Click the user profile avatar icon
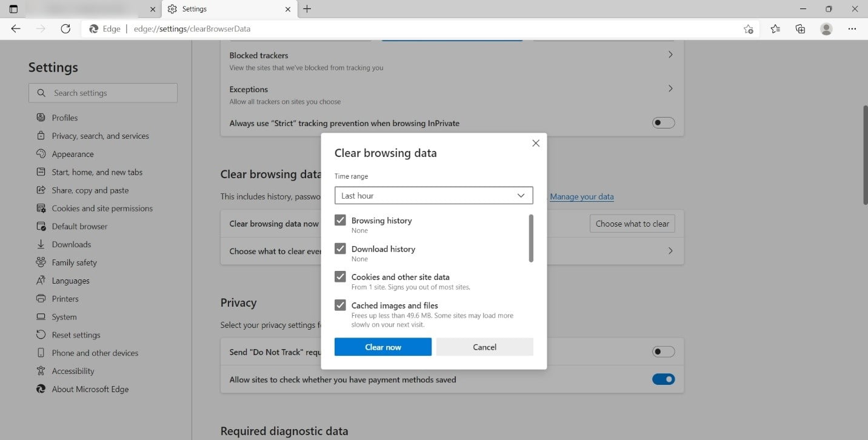The image size is (868, 440). 826,28
